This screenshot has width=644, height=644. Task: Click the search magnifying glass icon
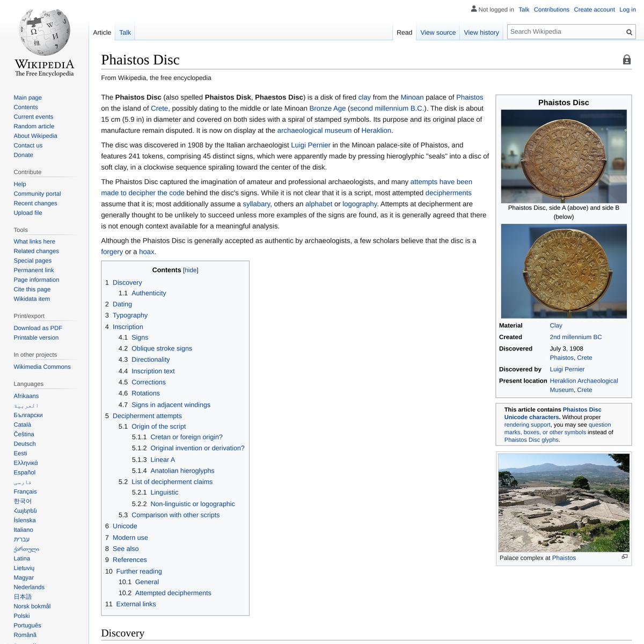(x=629, y=32)
